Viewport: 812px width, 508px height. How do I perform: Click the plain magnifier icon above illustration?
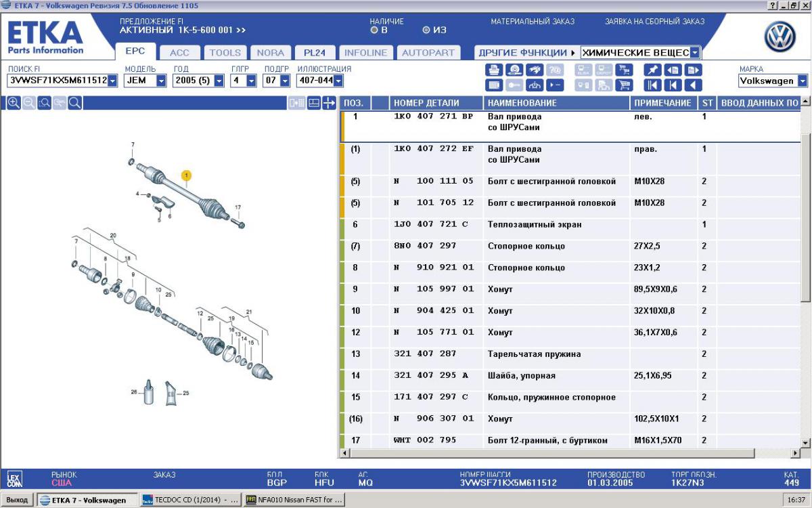click(x=74, y=103)
